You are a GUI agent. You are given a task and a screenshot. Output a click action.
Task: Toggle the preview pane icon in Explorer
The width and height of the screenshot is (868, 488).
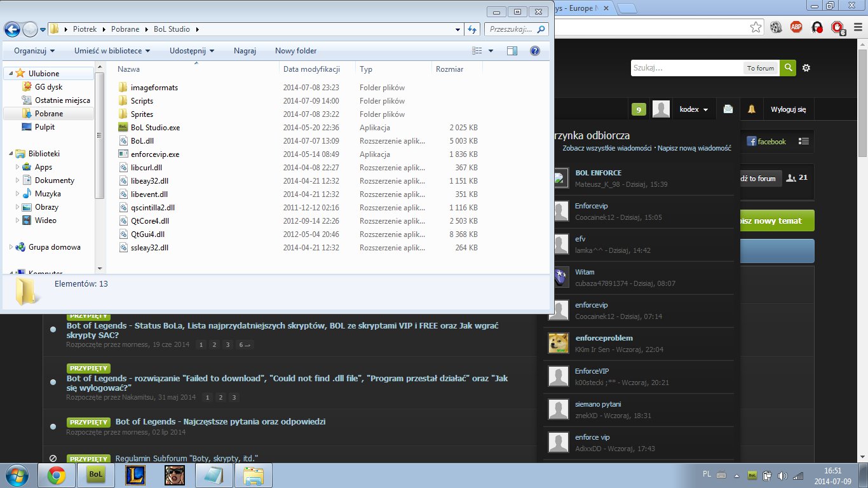point(512,51)
